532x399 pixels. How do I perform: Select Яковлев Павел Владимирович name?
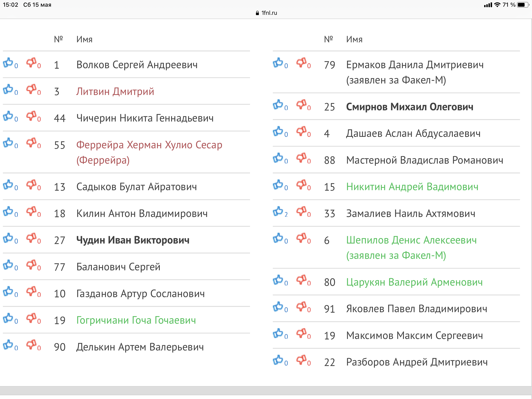pyautogui.click(x=416, y=309)
